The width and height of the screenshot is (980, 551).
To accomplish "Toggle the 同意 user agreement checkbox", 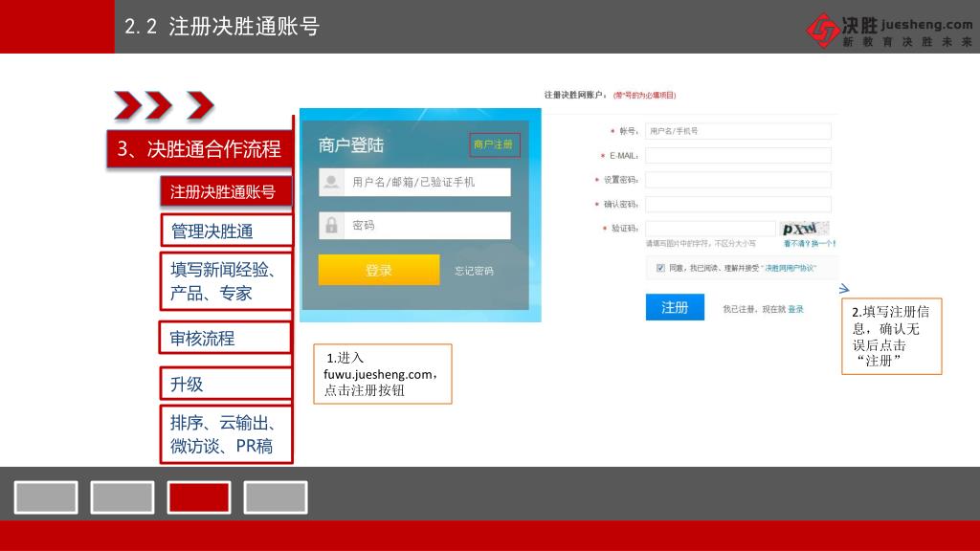I will pyautogui.click(x=660, y=268).
